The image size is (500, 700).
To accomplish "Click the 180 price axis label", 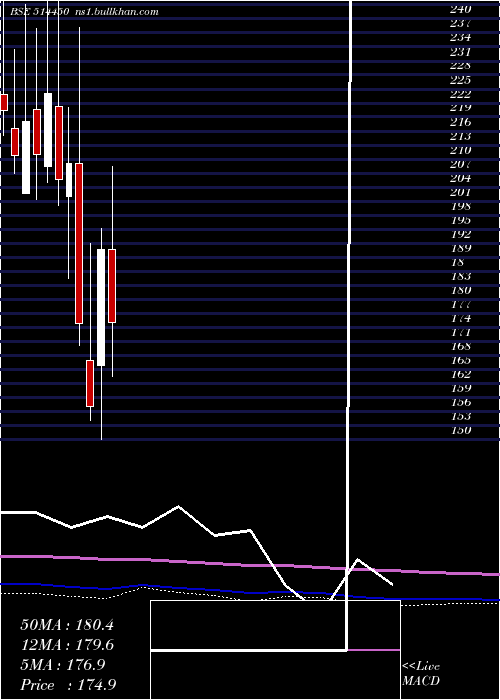I will [460, 290].
